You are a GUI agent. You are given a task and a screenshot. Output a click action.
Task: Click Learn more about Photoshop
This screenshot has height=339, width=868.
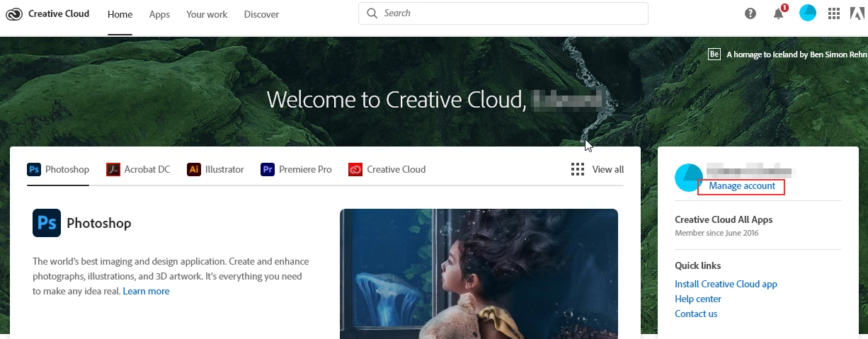click(x=146, y=291)
